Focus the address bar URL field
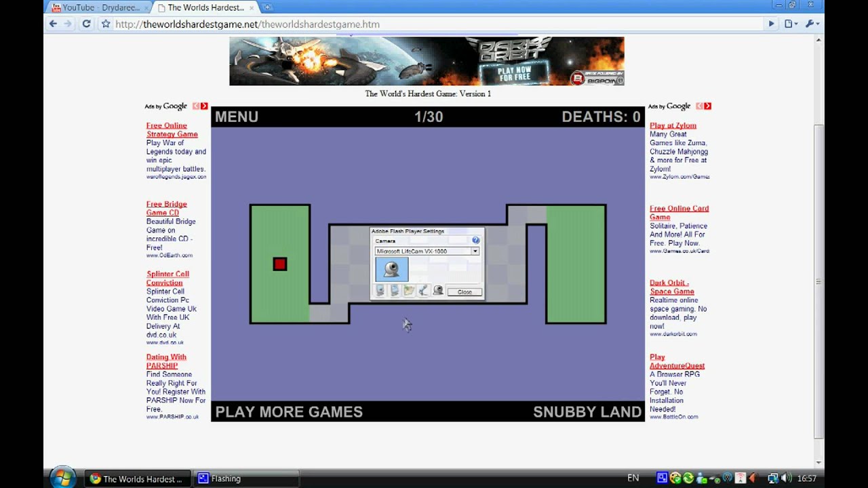The image size is (868, 488). point(437,24)
